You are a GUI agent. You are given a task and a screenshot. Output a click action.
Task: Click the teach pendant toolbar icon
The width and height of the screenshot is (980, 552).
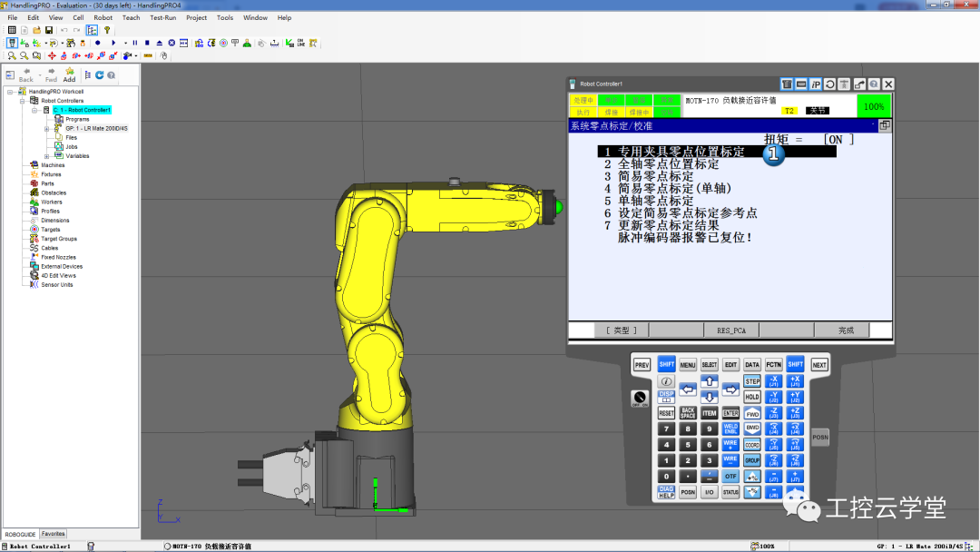(x=12, y=44)
